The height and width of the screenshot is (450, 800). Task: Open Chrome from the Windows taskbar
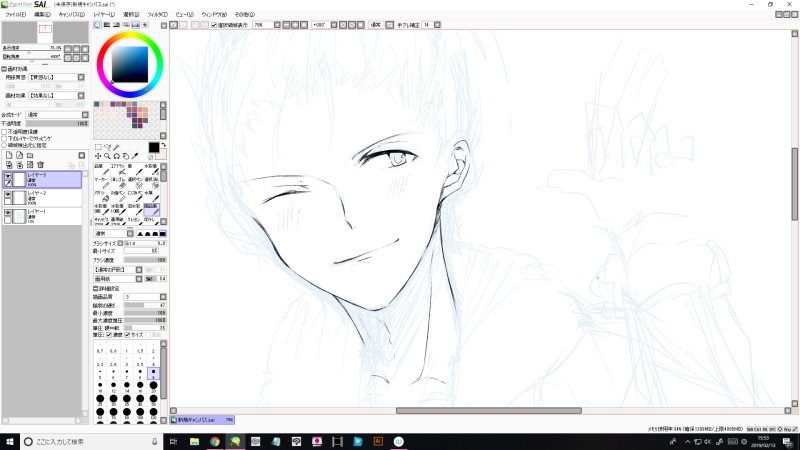click(215, 441)
